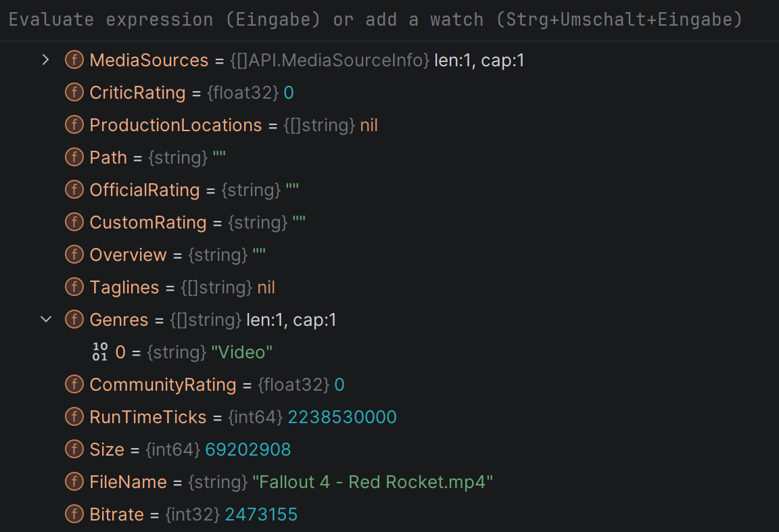
Task: Select the Taglines variable row
Action: (x=389, y=287)
